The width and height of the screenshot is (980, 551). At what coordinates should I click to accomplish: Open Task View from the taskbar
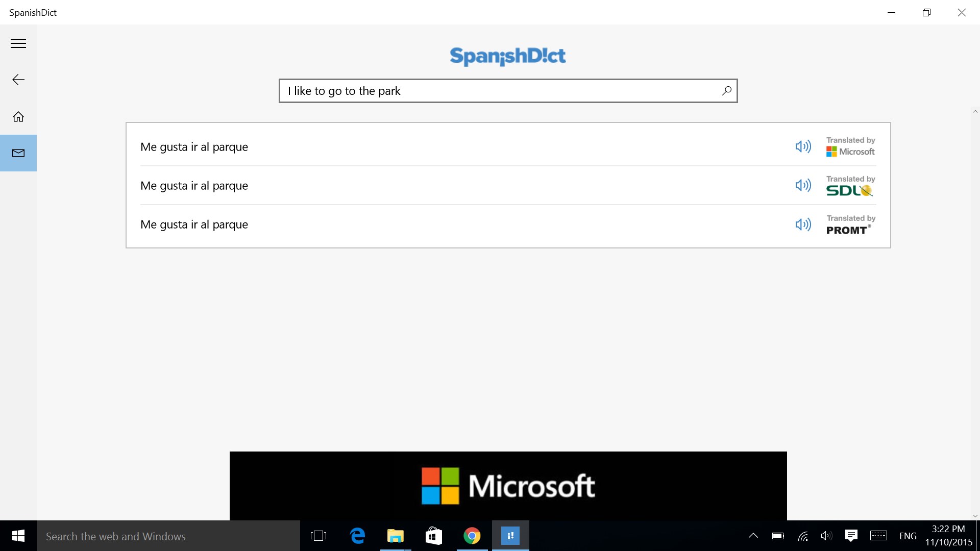318,536
